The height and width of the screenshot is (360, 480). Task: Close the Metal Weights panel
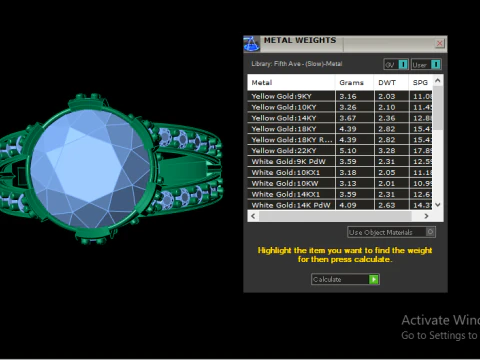pos(440,43)
